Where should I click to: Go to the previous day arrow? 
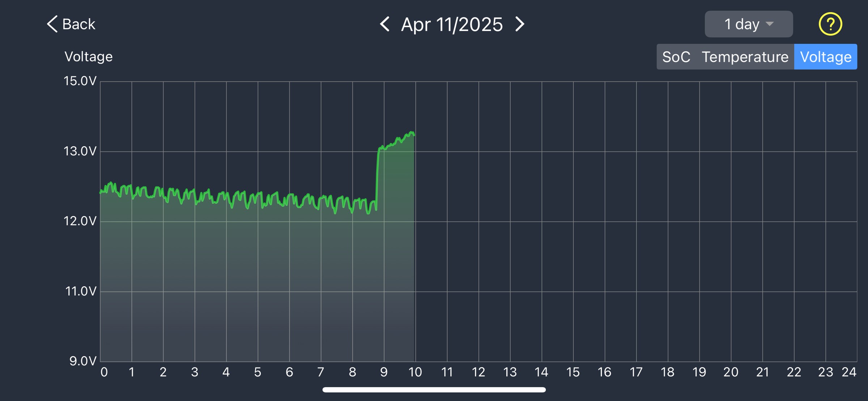coord(384,24)
